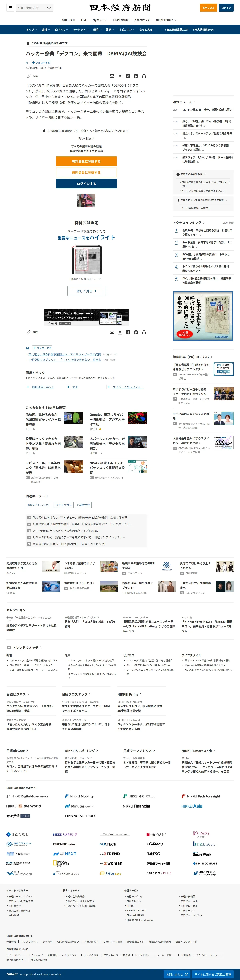The height and width of the screenshot is (980, 240).
Task: Click the header ログイン button
Action: coord(226,8)
